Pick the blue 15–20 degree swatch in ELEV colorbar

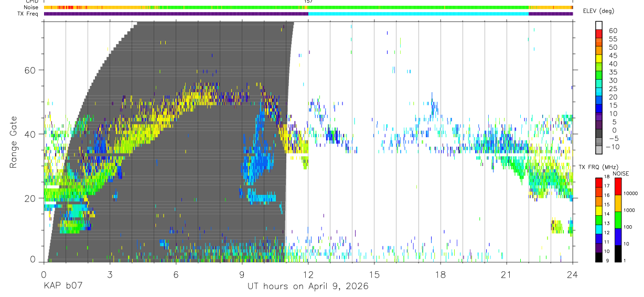click(x=599, y=101)
